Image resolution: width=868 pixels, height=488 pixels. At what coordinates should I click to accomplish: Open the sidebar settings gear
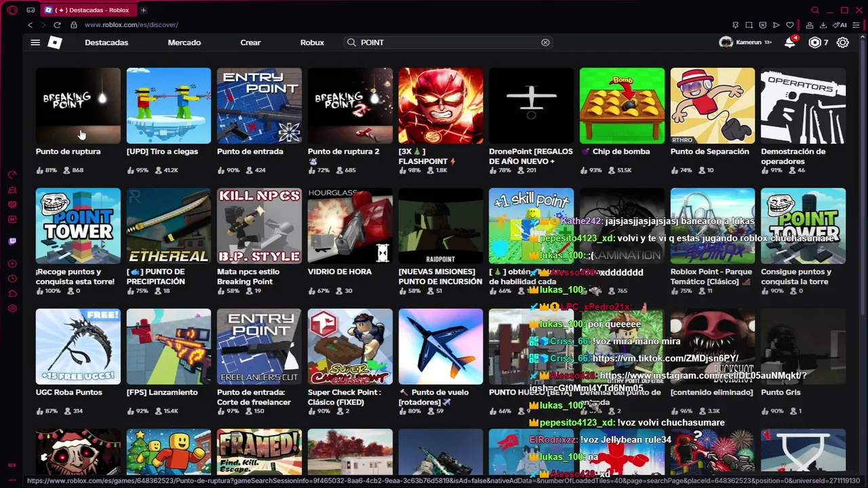12,308
